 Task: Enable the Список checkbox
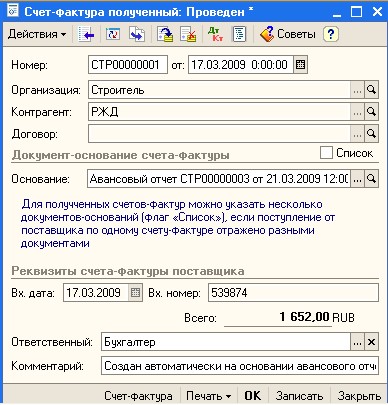(326, 153)
